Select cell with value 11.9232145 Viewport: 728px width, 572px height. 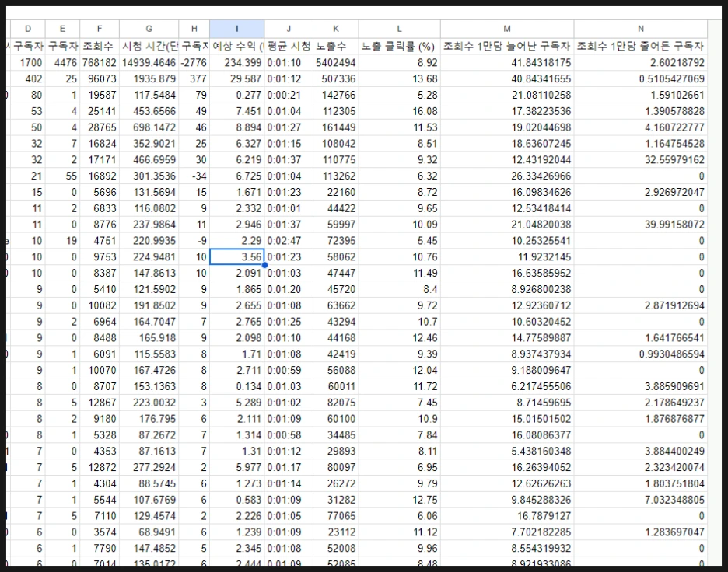[507, 256]
